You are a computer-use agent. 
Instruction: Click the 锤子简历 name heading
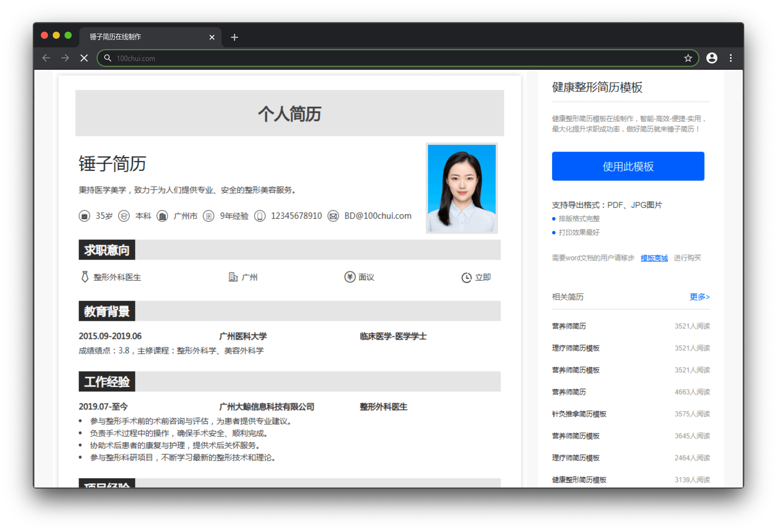point(112,163)
